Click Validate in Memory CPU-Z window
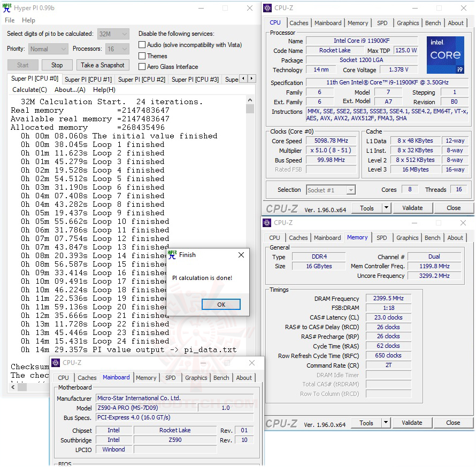 pyautogui.click(x=412, y=423)
